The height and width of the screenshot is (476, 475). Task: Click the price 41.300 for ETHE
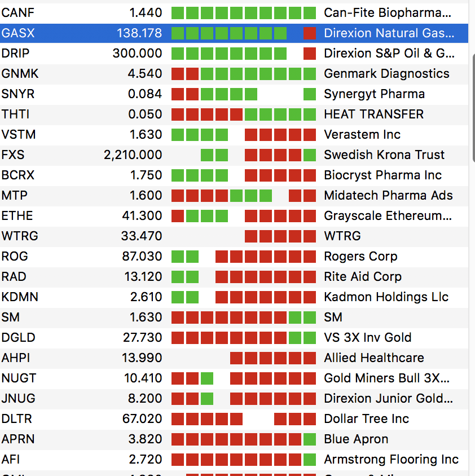[142, 216]
